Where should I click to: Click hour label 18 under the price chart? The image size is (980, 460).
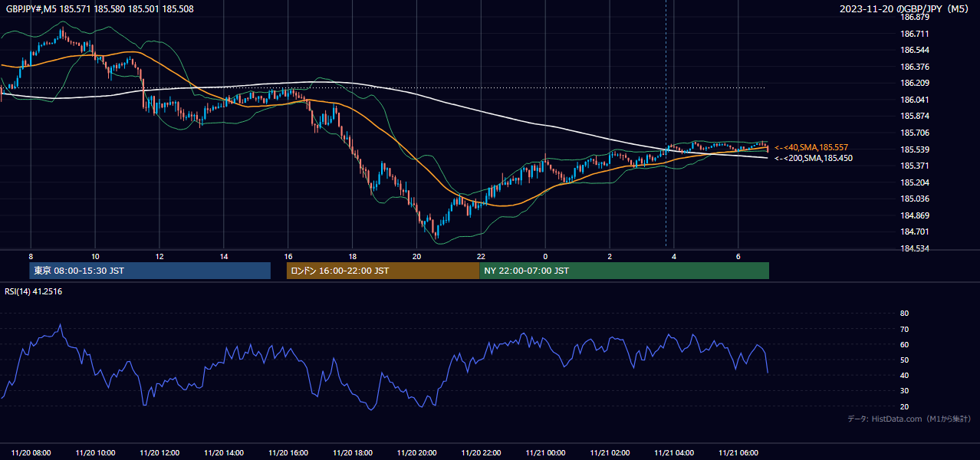tap(353, 256)
